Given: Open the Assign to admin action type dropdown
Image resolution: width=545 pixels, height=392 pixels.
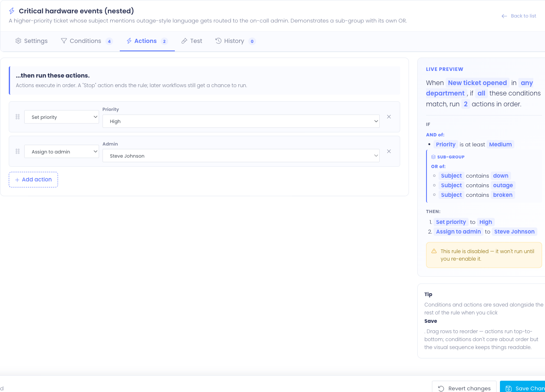Looking at the screenshot, I should click(62, 152).
